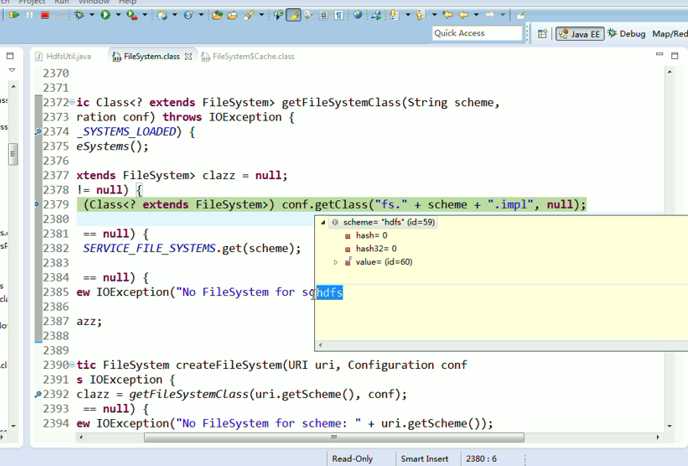The image size is (688, 466).
Task: Go to Previous Annotation icon
Action: (420, 15)
